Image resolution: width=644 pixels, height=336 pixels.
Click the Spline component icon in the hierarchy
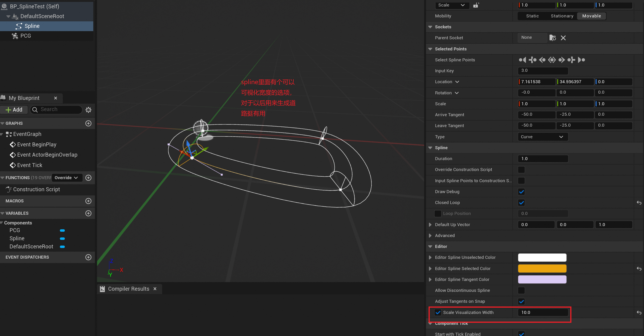click(20, 26)
